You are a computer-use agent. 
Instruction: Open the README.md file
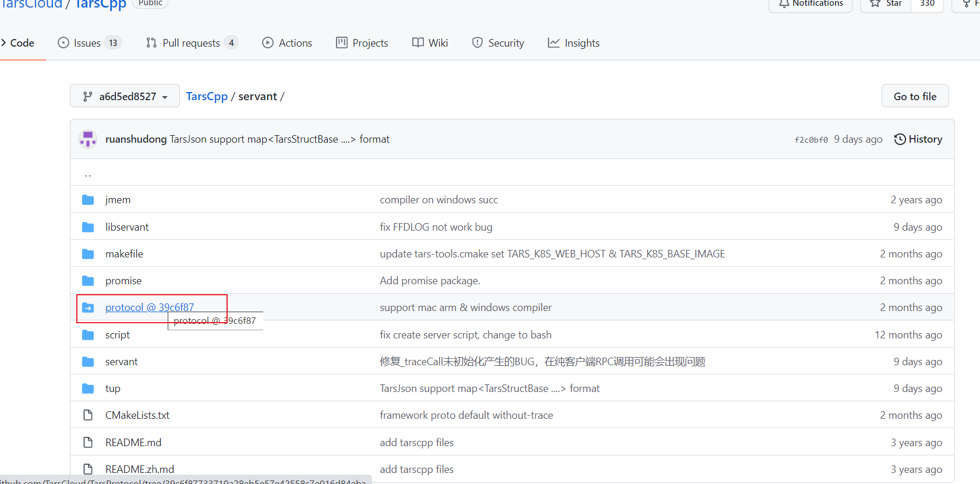tap(133, 443)
